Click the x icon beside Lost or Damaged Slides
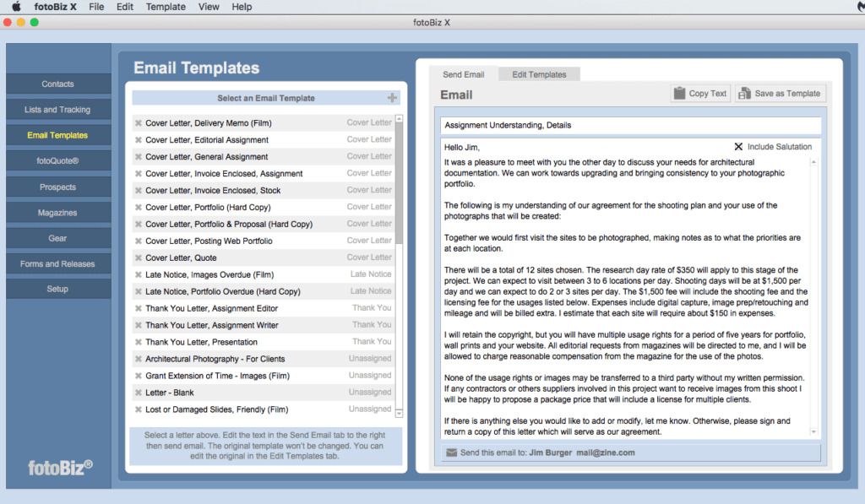 [139, 409]
